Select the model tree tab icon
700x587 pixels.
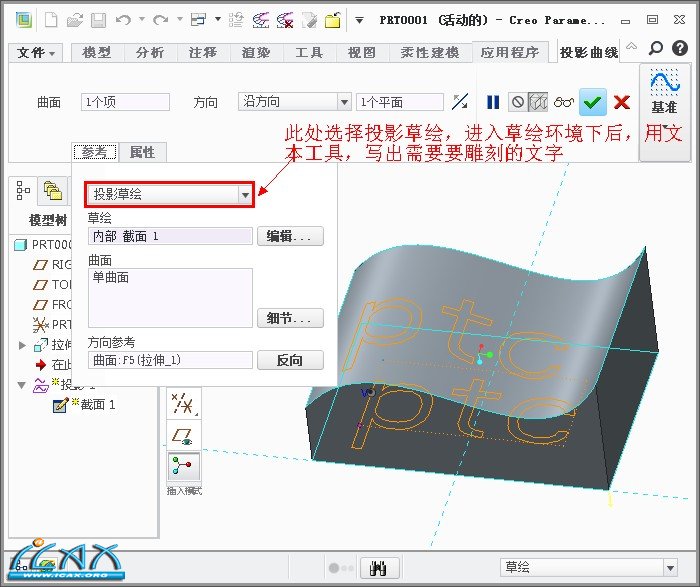[x=23, y=190]
